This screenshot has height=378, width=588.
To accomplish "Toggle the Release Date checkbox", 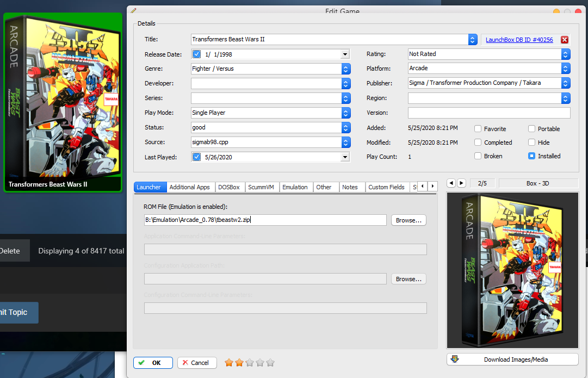I will tap(196, 54).
